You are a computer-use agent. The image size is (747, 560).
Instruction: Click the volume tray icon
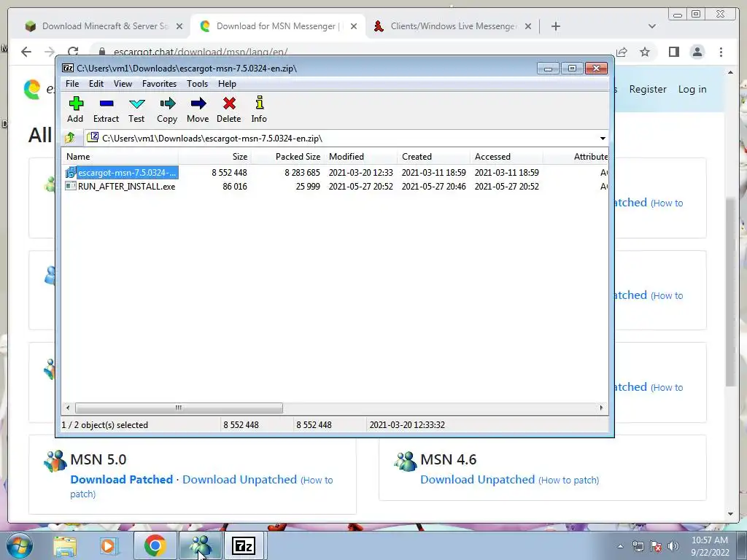pos(673,546)
